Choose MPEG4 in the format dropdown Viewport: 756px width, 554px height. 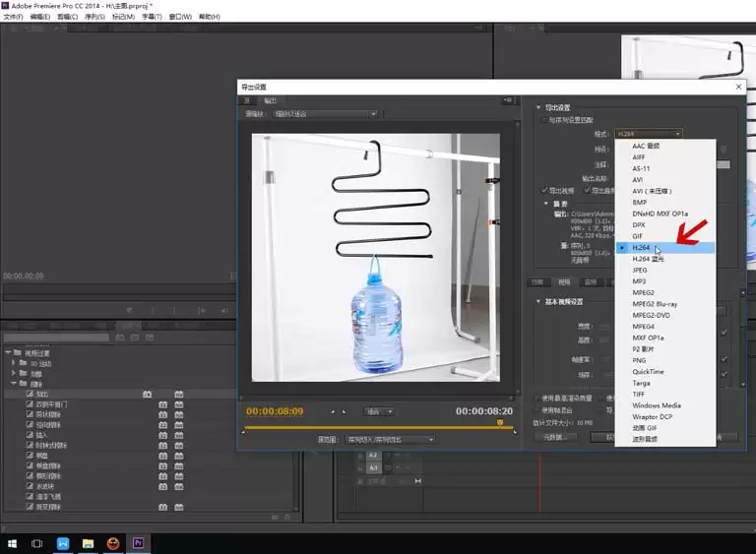pyautogui.click(x=644, y=326)
